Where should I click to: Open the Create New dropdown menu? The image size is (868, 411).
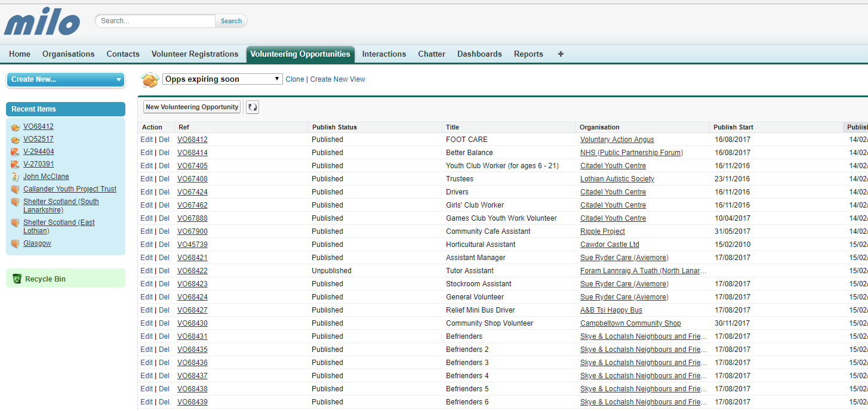pyautogui.click(x=66, y=79)
